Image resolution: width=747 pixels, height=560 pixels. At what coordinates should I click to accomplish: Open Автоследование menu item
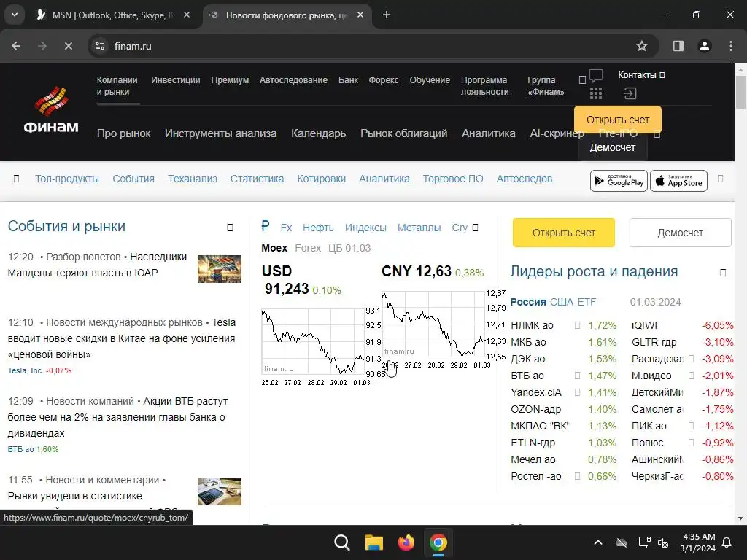(x=293, y=80)
